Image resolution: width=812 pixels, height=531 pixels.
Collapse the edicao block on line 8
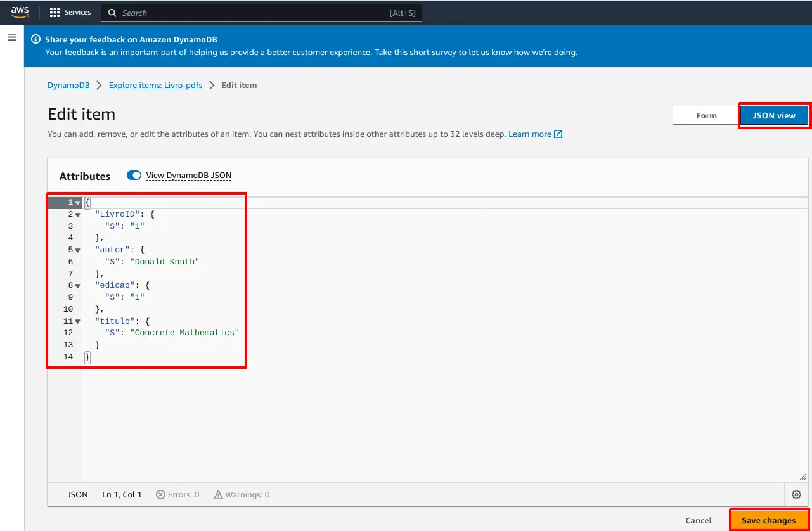click(78, 286)
